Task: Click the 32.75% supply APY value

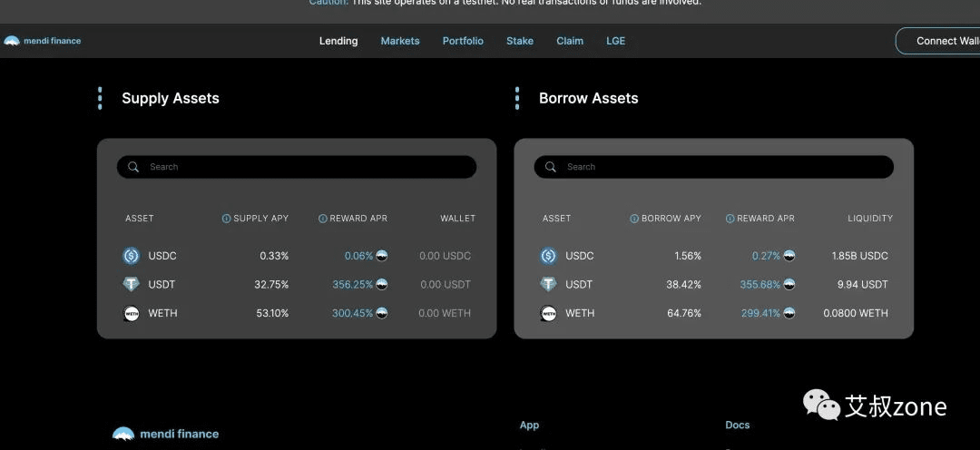Action: 271,284
